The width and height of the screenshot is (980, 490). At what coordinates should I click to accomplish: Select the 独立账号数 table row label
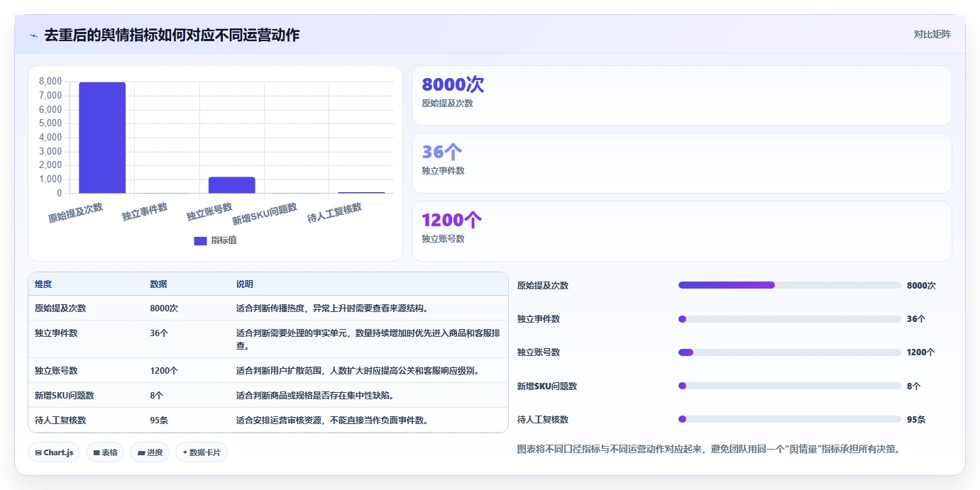(56, 371)
